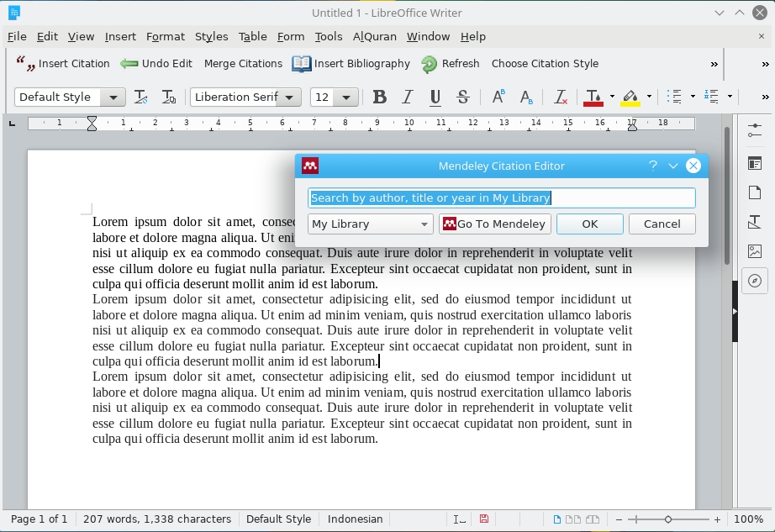Click Insert Bibliography in the Mendeley toolbar
This screenshot has height=532, width=775.
point(351,64)
